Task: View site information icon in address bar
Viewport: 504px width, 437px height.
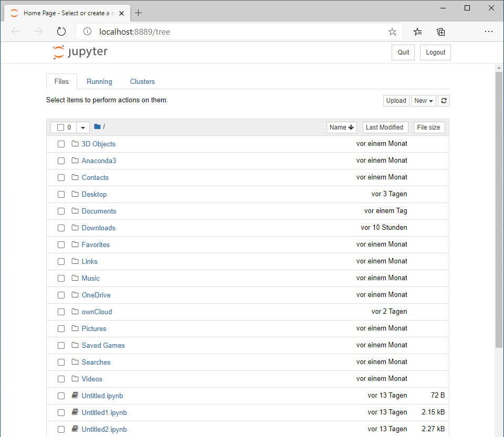Action: coord(87,31)
